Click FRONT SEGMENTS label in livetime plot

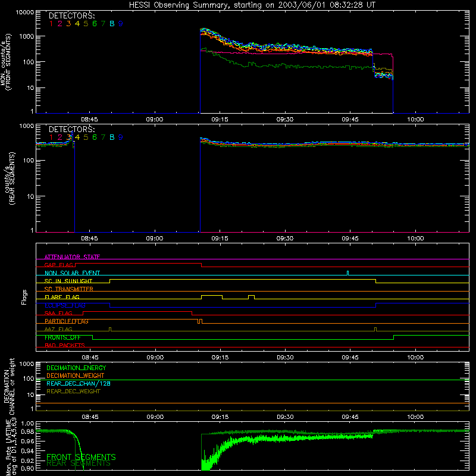pos(81,457)
